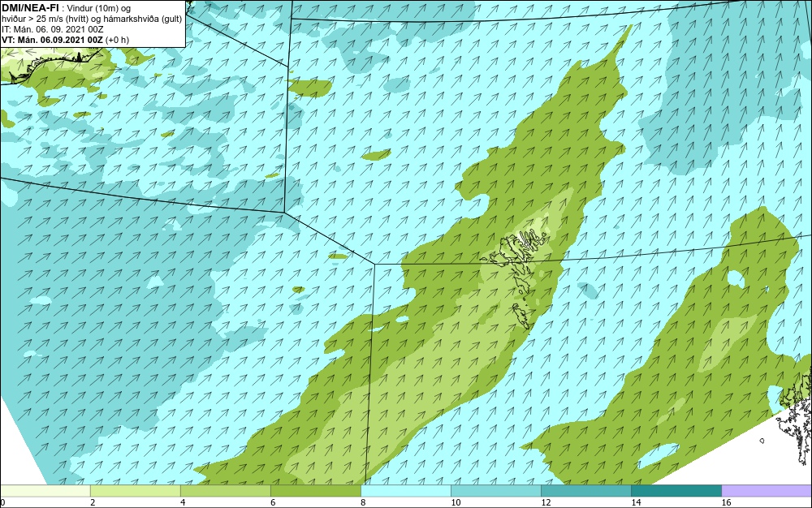Screen dimensions: 812x508
Task: Click the scale label '4'
Action: pyautogui.click(x=183, y=502)
